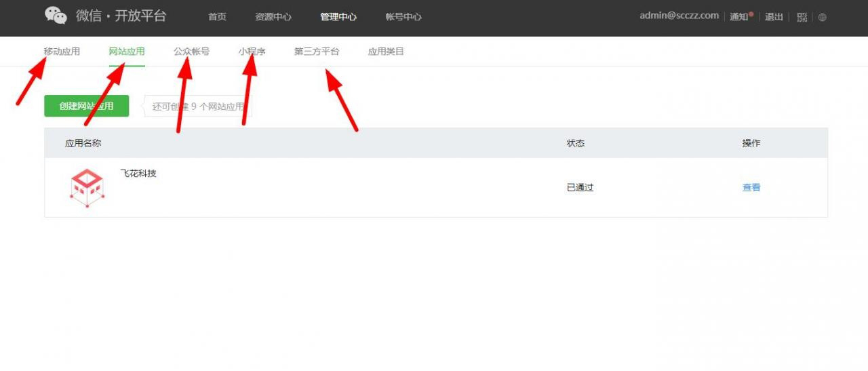Select 管理中心 in top navigation
The height and width of the screenshot is (371, 868).
coord(338,17)
